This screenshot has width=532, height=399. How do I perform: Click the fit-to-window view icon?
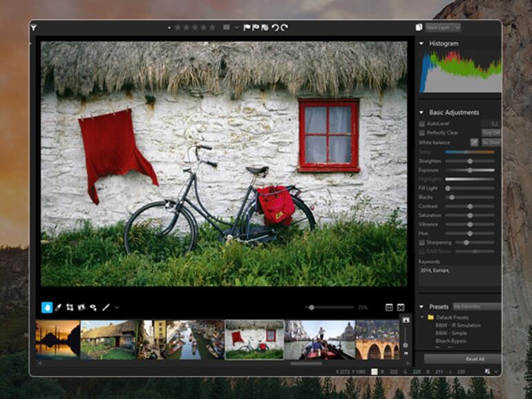389,307
